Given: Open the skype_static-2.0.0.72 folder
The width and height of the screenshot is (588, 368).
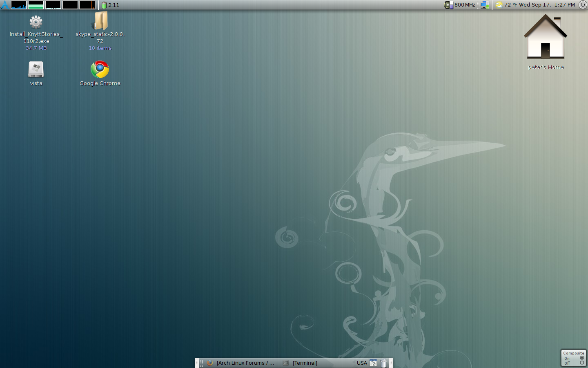Looking at the screenshot, I should click(x=100, y=21).
